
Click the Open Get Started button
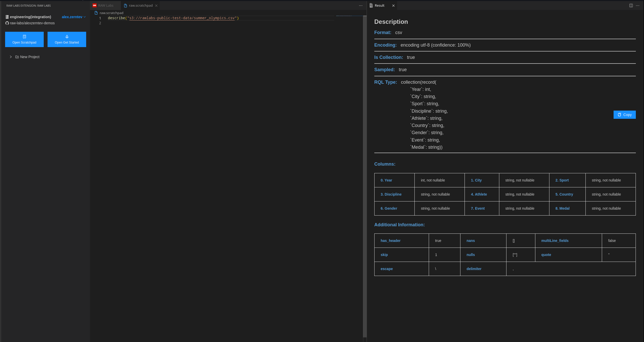click(x=67, y=39)
